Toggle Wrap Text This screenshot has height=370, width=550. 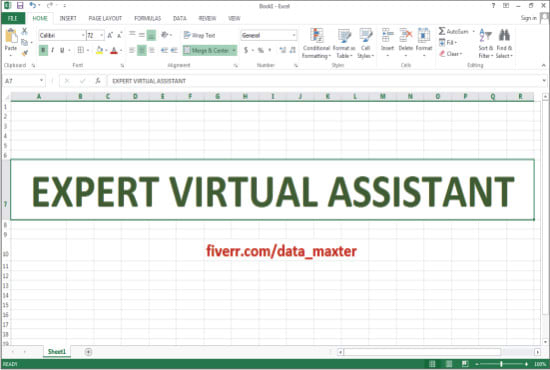pyautogui.click(x=199, y=35)
